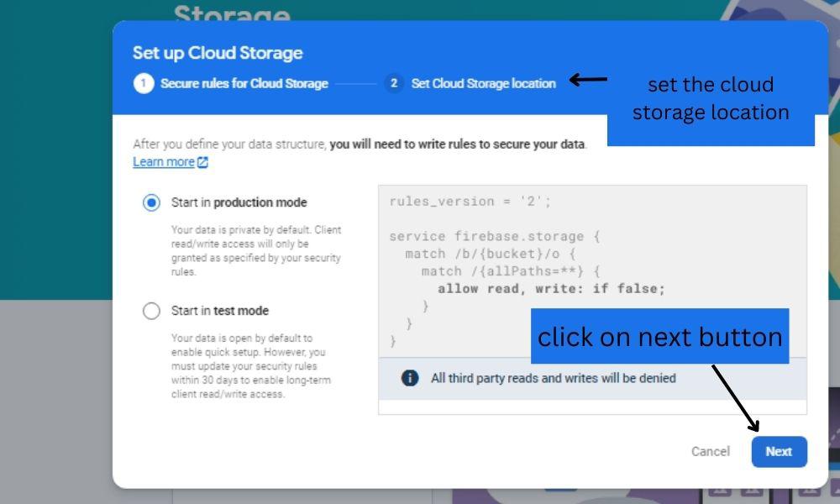This screenshot has width=840, height=504.
Task: Click the test mode description text
Action: [x=251, y=365]
